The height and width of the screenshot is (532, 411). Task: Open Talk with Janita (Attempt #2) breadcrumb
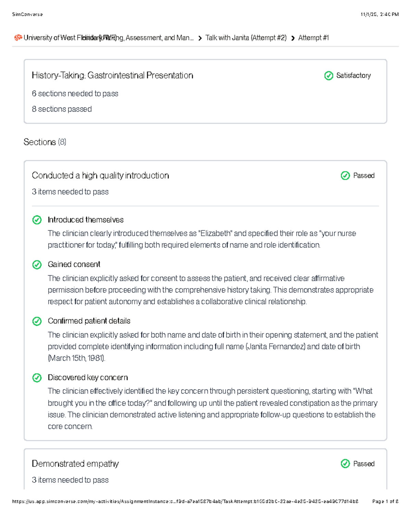click(x=246, y=38)
